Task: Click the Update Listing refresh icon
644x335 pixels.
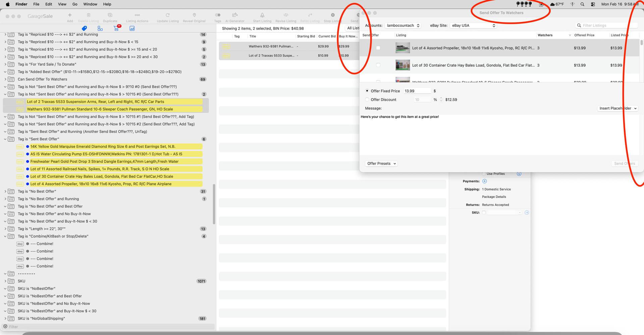Action: coord(168,15)
